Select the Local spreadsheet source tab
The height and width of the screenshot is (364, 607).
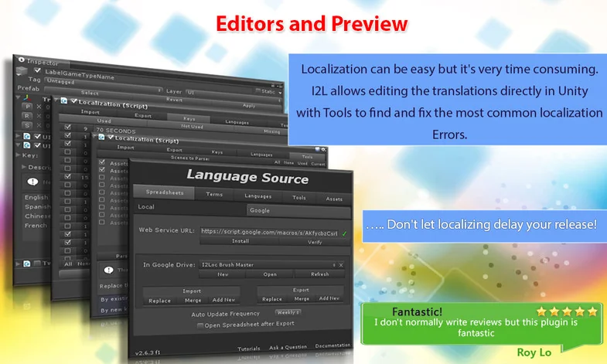(x=189, y=207)
